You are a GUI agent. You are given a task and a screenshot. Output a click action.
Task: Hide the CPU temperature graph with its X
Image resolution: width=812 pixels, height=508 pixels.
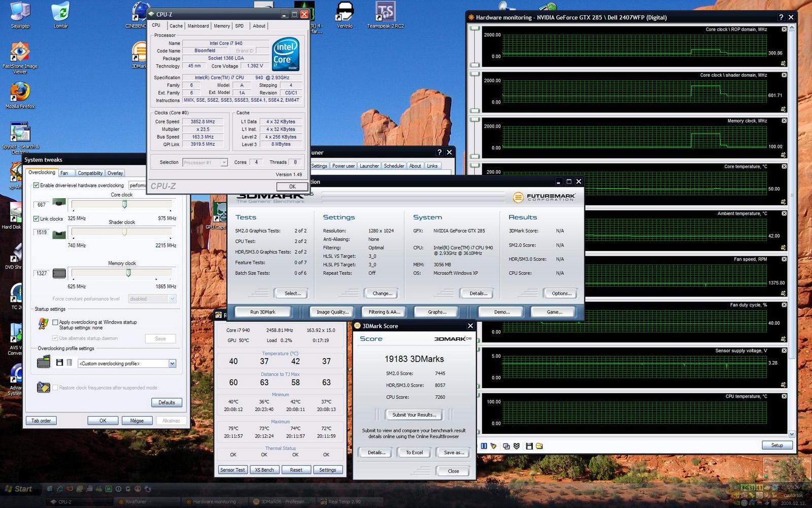click(x=784, y=396)
